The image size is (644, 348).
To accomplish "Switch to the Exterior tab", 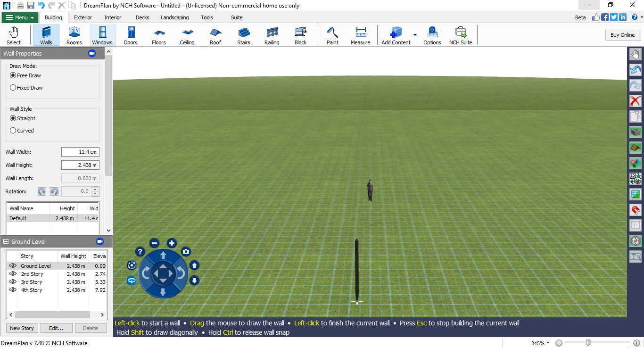I will point(83,17).
